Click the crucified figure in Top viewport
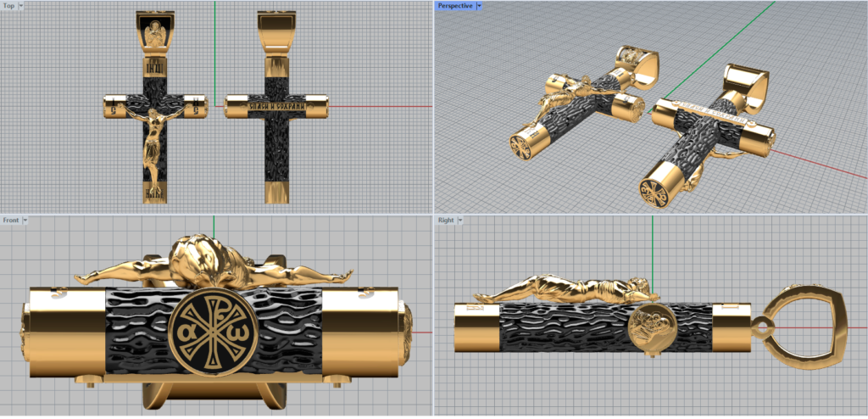The width and height of the screenshot is (868, 419). click(155, 140)
